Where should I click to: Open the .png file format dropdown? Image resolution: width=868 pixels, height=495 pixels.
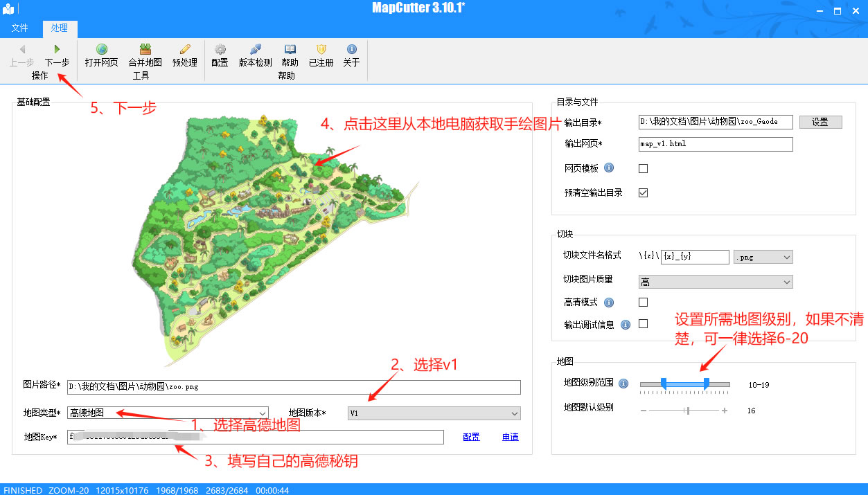click(763, 257)
